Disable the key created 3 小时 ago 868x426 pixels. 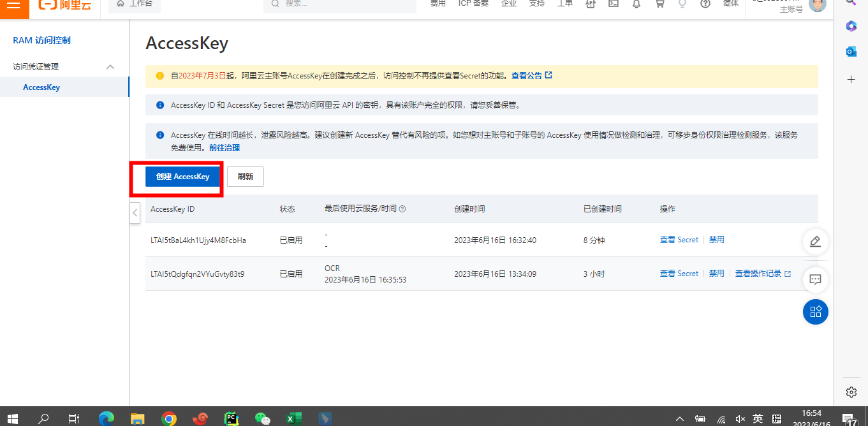pos(717,274)
